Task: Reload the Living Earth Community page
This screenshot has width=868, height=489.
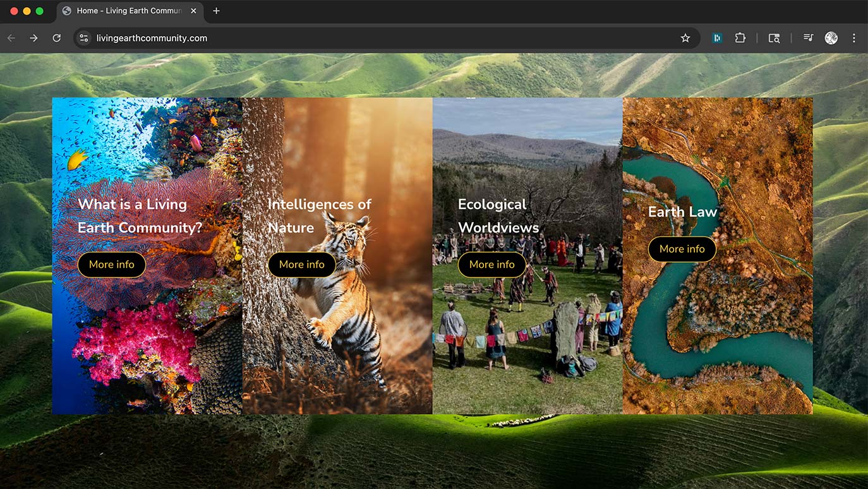Action: click(x=56, y=38)
